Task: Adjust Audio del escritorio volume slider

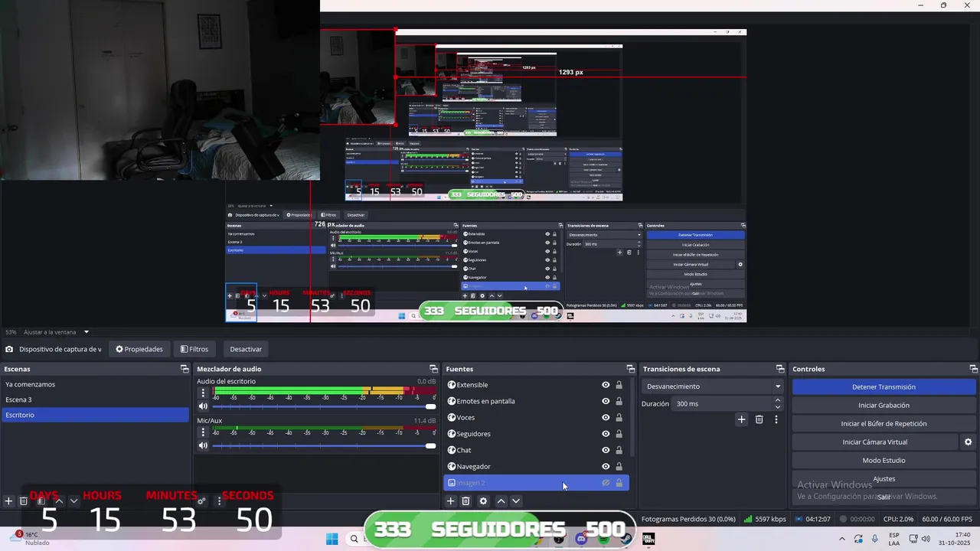Action: click(x=324, y=406)
